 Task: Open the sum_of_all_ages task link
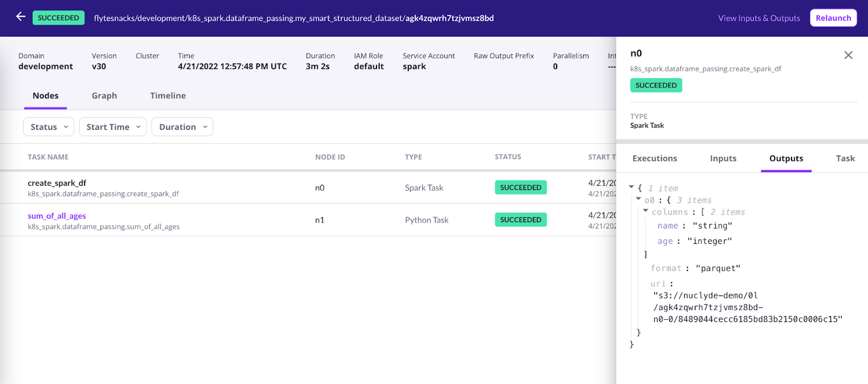pyautogui.click(x=57, y=216)
